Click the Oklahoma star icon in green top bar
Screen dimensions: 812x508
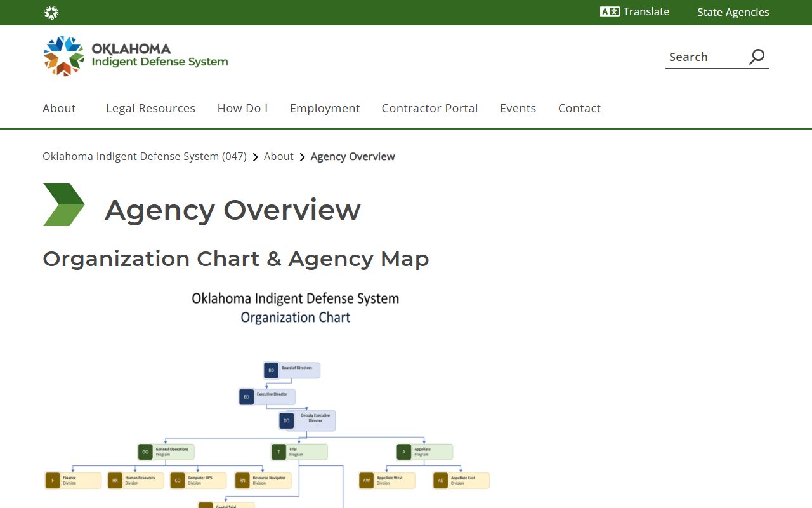pos(51,12)
